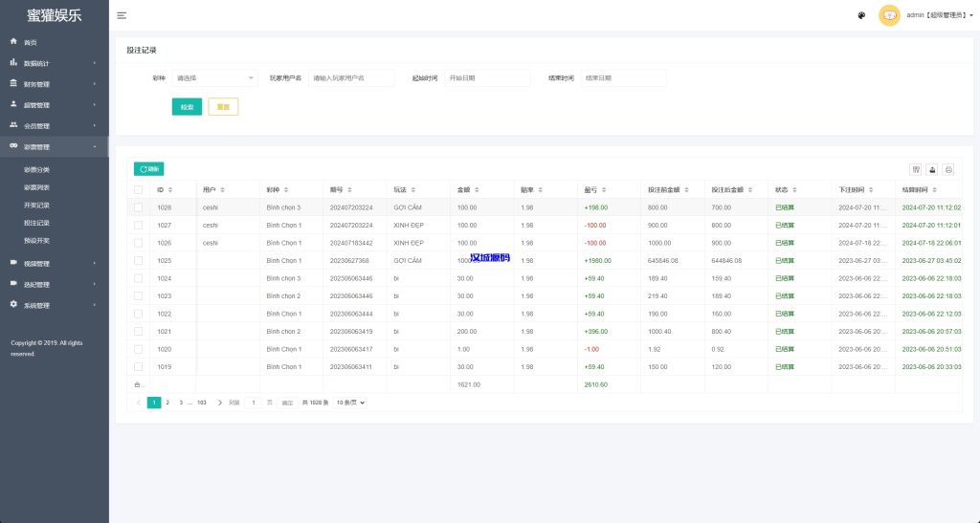Click the home icon in the sidebar
Image resolution: width=980 pixels, height=523 pixels.
[13, 42]
